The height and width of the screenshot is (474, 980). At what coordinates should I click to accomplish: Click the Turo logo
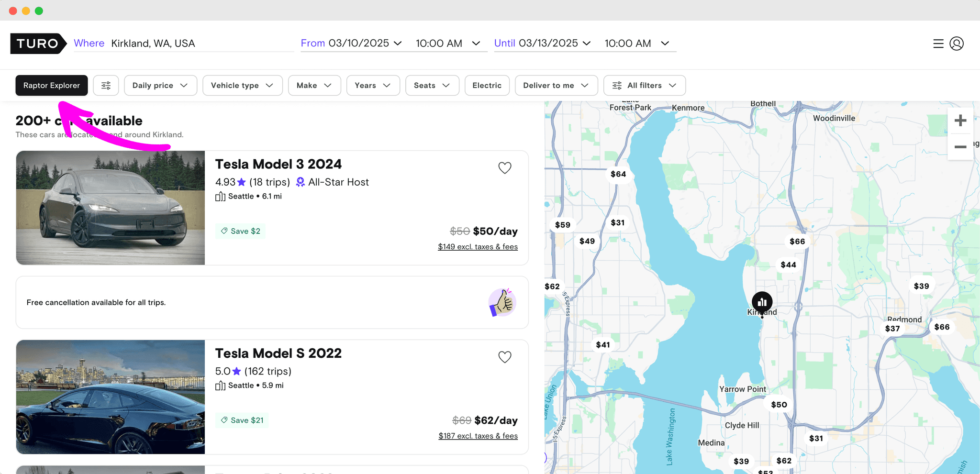pos(38,44)
